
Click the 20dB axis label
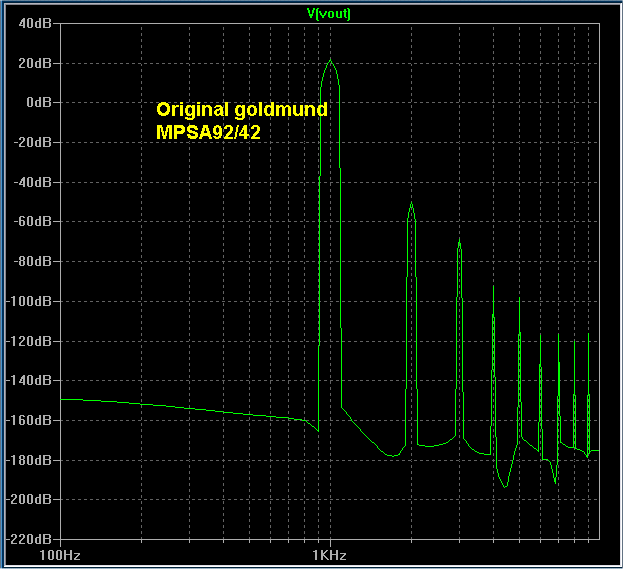click(35, 63)
